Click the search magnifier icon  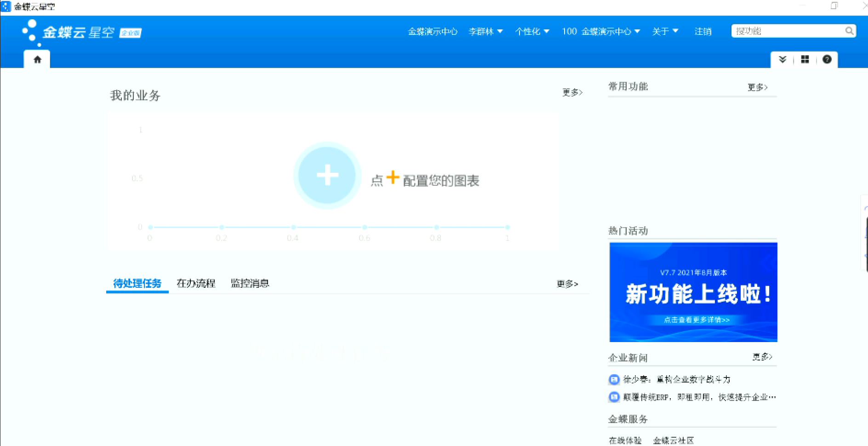(x=849, y=31)
